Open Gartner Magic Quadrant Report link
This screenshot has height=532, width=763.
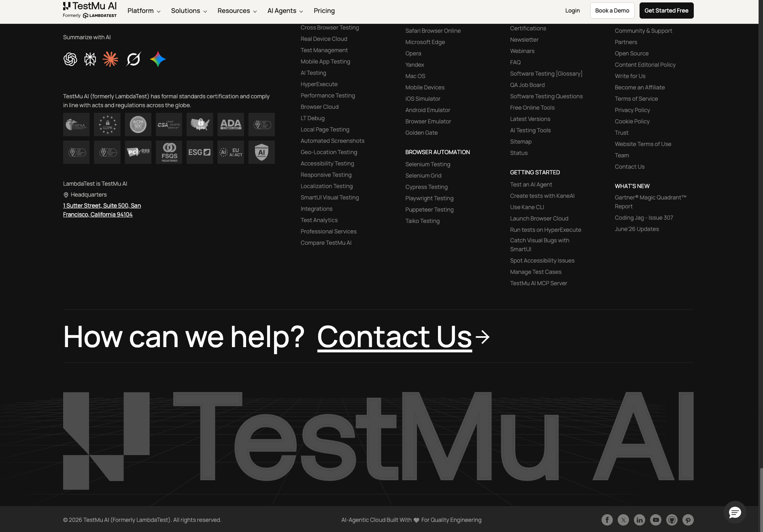(650, 202)
